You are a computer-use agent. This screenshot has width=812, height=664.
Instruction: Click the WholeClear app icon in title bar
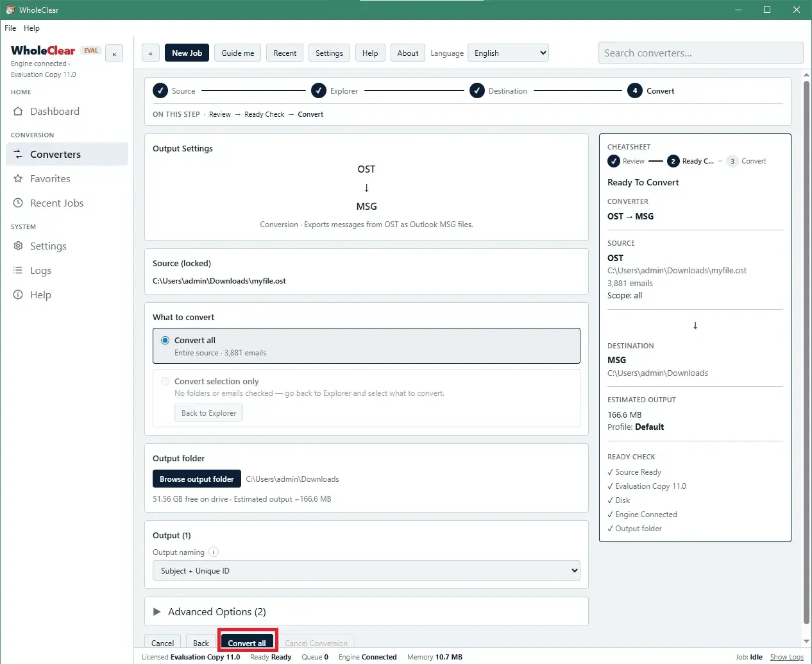coord(10,10)
